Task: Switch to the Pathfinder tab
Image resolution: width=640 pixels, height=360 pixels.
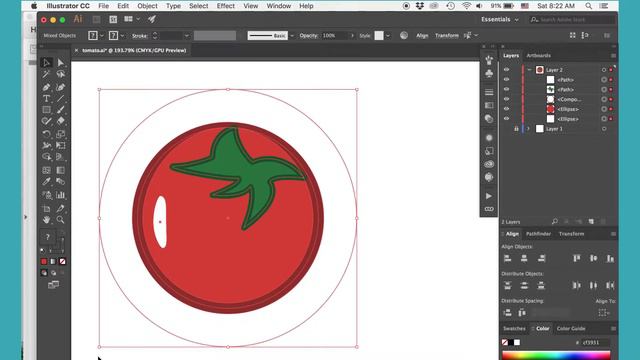Action: pos(538,234)
